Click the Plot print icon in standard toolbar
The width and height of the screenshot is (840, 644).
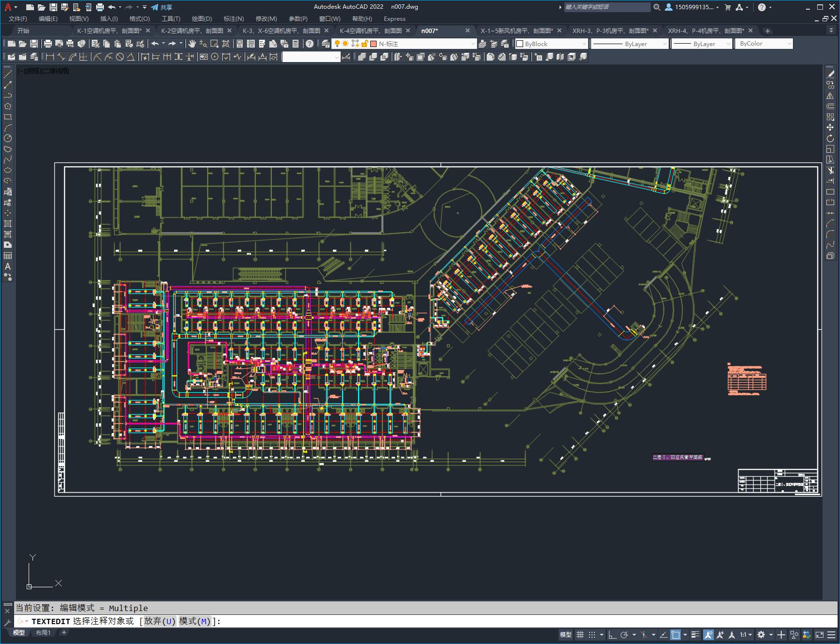click(48, 44)
